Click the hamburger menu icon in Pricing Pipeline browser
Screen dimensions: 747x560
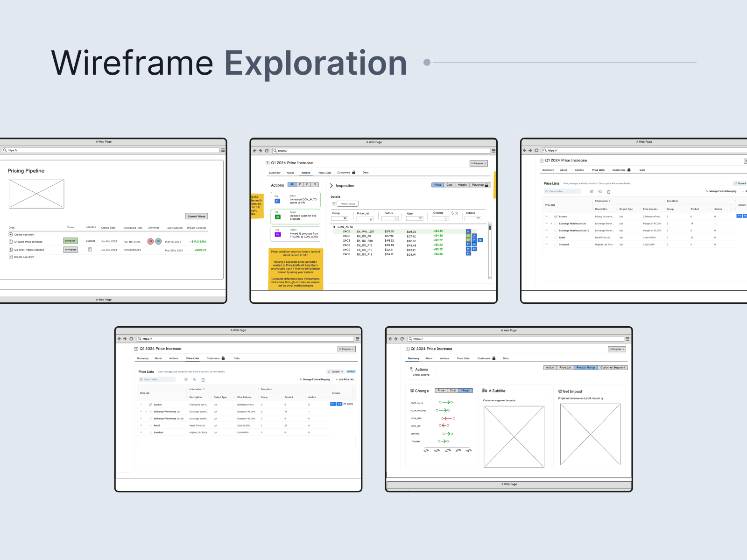(223, 150)
